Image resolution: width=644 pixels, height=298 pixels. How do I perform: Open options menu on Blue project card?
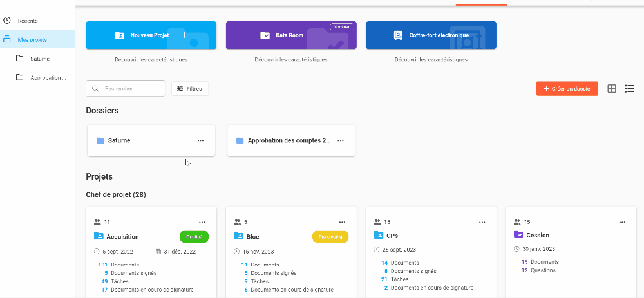(342, 222)
